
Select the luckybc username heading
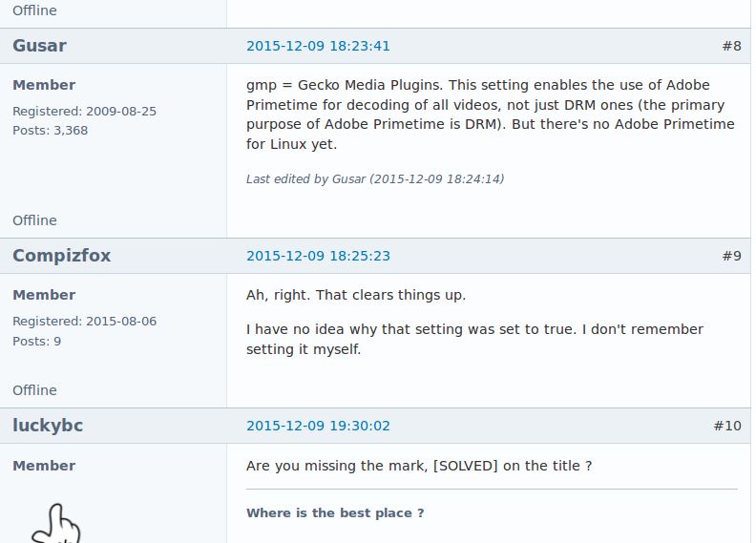pos(48,426)
